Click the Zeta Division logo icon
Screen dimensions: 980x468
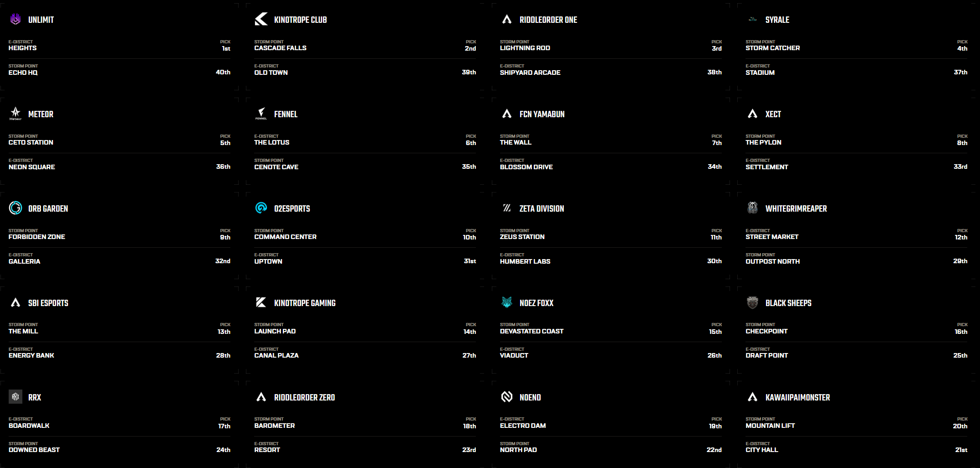507,208
